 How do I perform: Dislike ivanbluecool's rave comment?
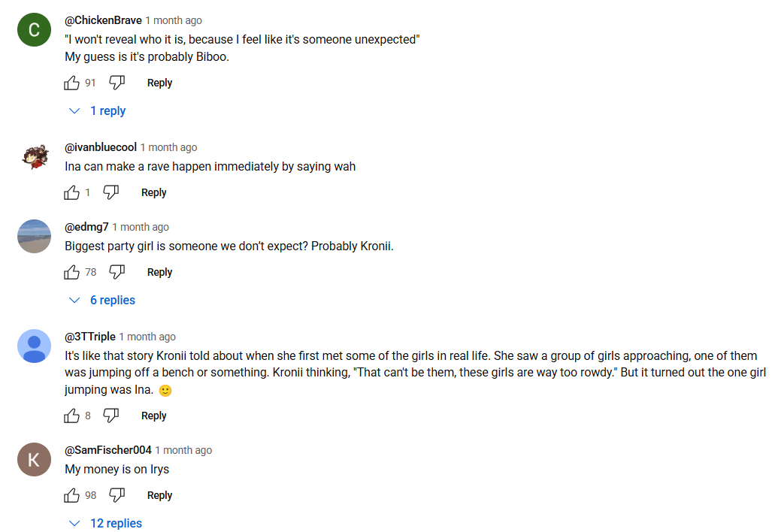(110, 192)
